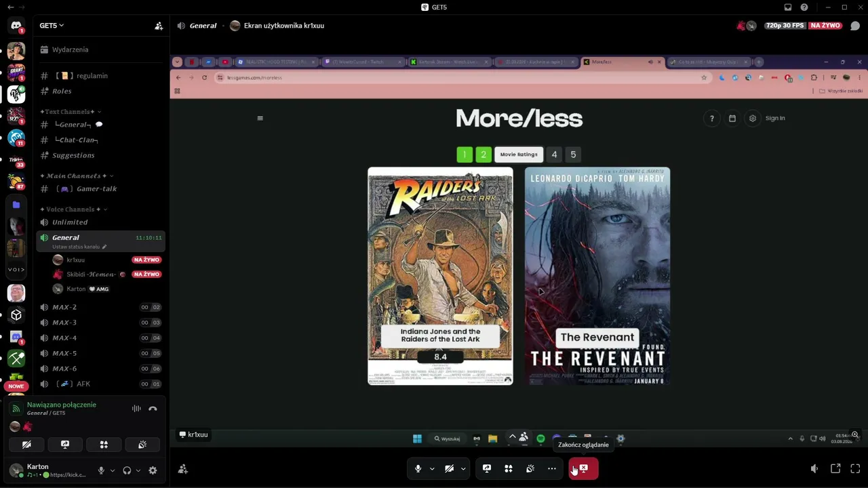Join the MAX-2 voice channel
This screenshot has width=868, height=488.
[x=100, y=307]
